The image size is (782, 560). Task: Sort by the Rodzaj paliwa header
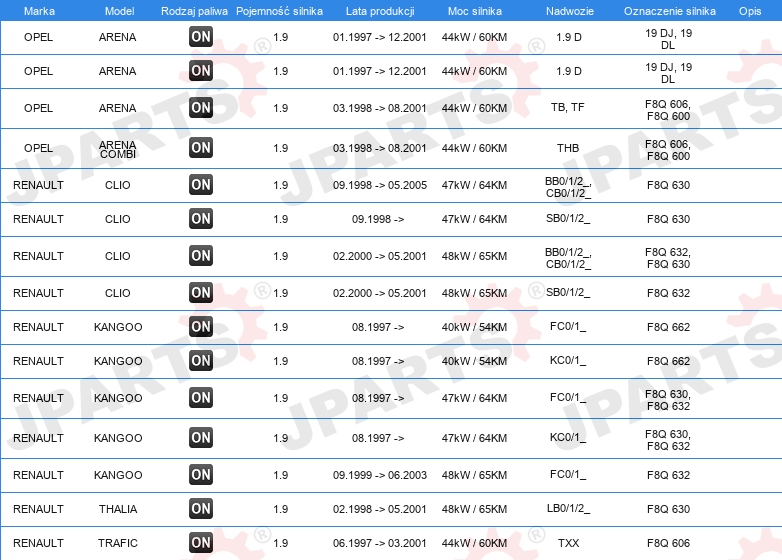pos(194,11)
